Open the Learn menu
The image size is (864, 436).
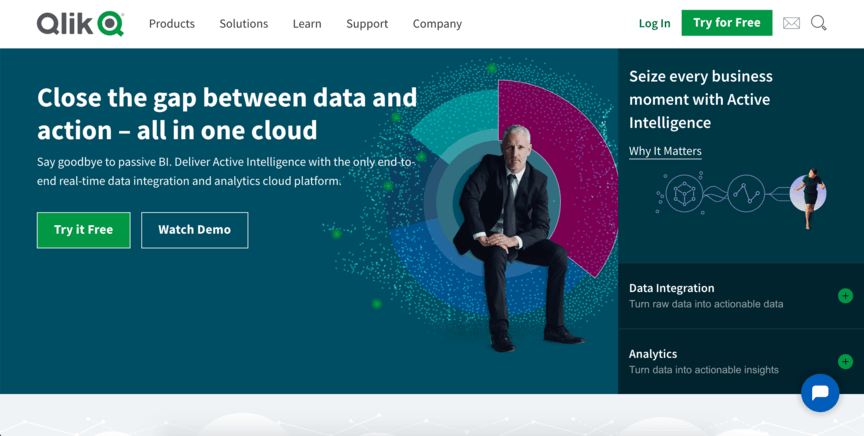307,24
